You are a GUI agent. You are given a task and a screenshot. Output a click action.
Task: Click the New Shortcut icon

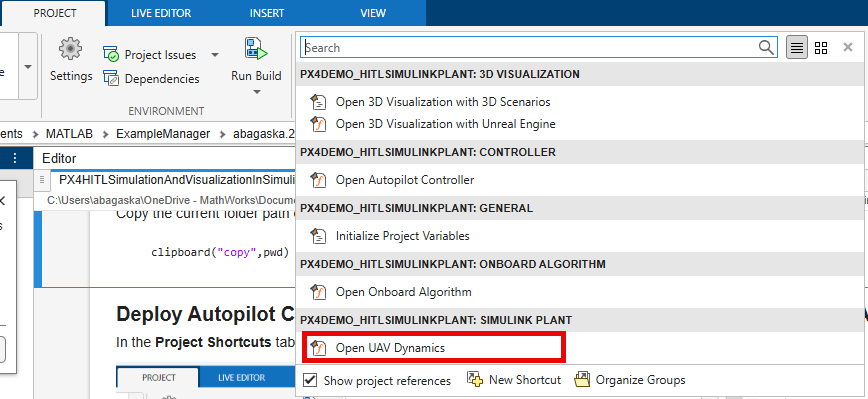(x=475, y=380)
